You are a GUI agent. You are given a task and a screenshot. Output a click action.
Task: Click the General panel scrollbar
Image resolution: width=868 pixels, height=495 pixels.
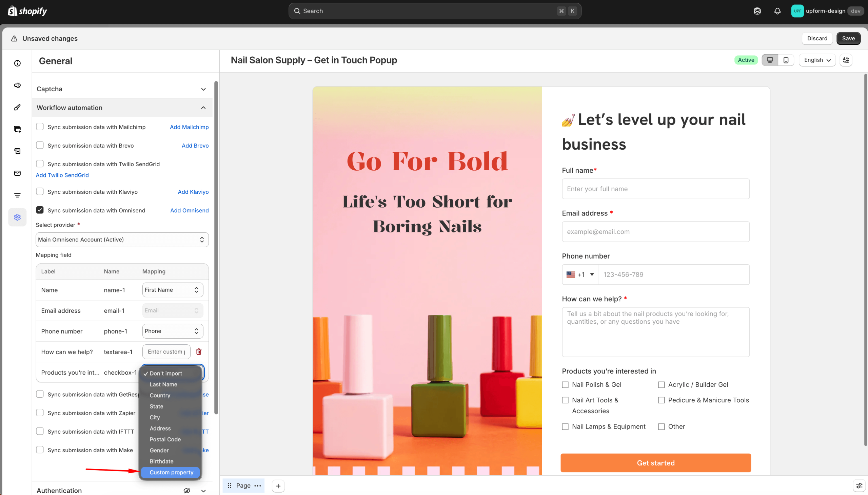click(x=216, y=248)
